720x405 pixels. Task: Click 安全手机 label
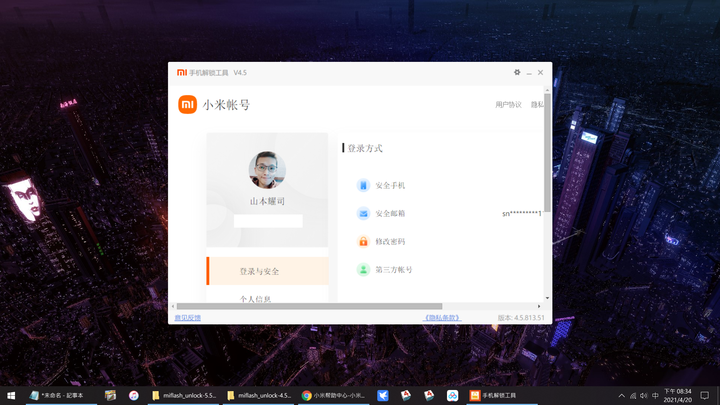point(390,186)
